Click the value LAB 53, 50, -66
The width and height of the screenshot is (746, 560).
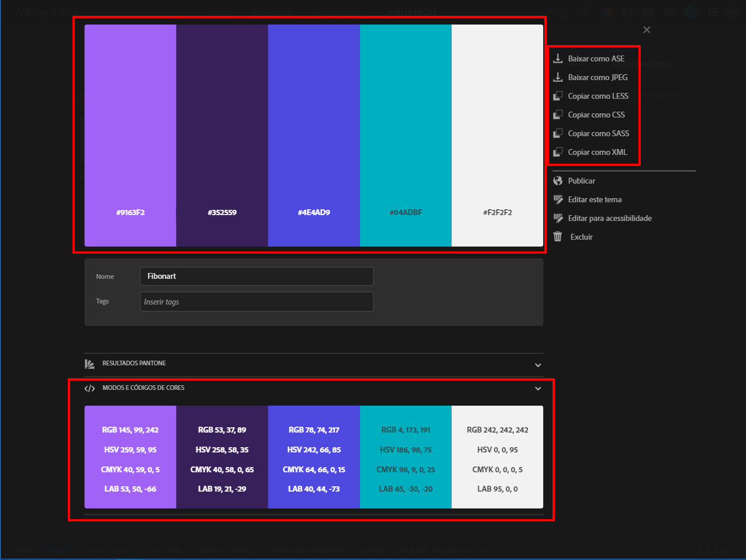tap(130, 489)
